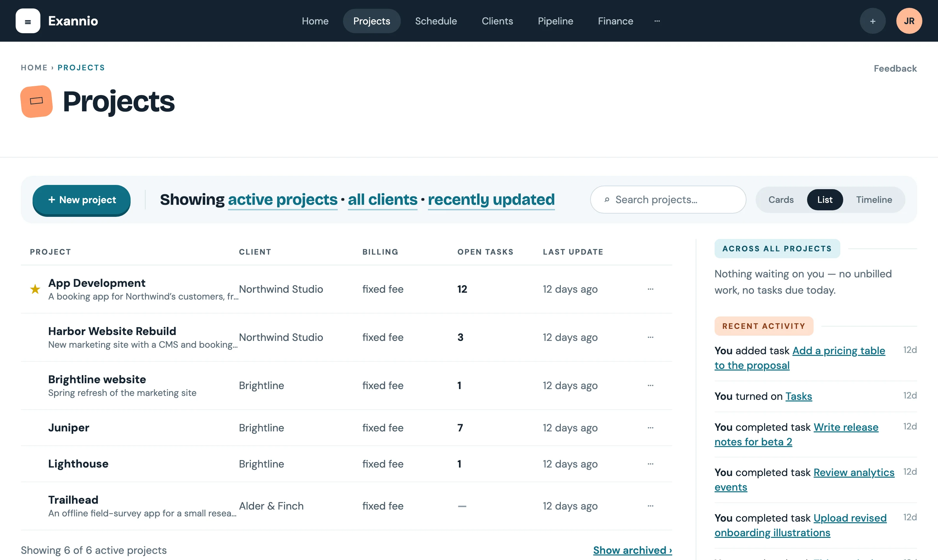Click the Feedback link
The image size is (938, 560).
tap(895, 68)
